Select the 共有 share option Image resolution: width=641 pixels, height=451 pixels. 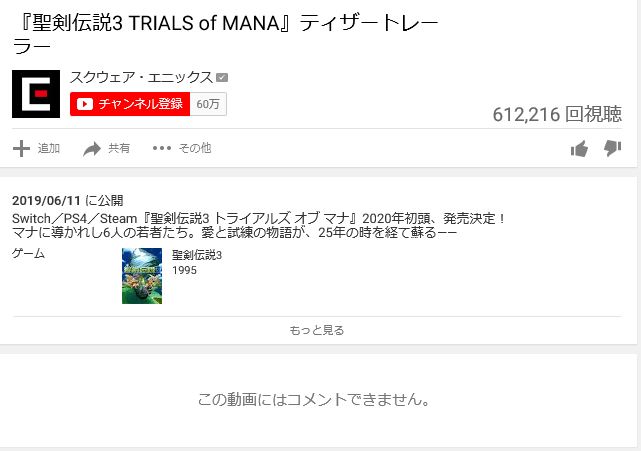(107, 148)
